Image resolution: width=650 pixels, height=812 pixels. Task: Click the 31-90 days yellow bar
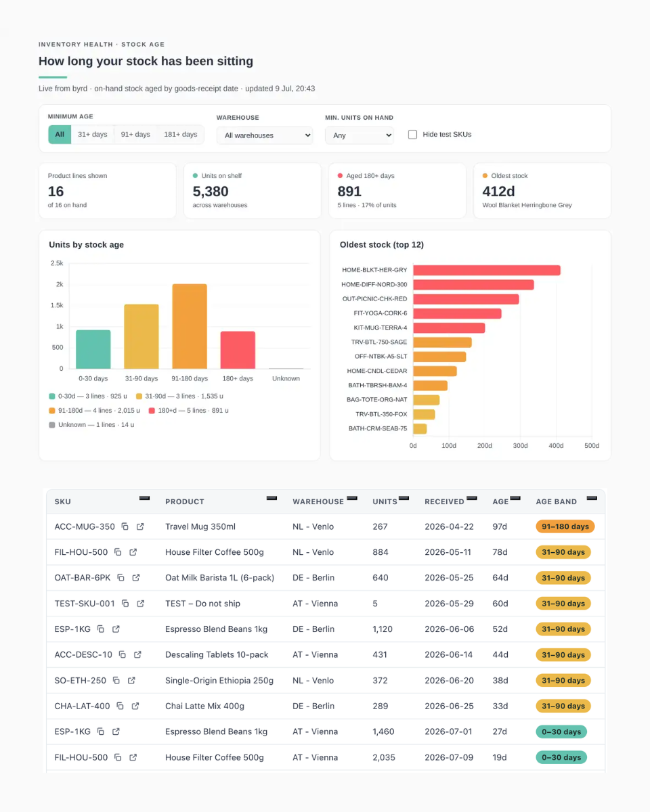tap(142, 336)
